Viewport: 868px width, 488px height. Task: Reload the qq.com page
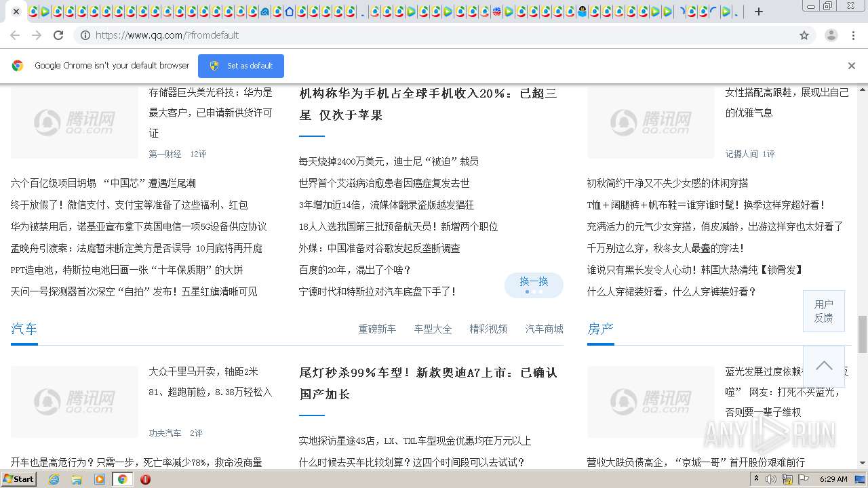click(58, 35)
